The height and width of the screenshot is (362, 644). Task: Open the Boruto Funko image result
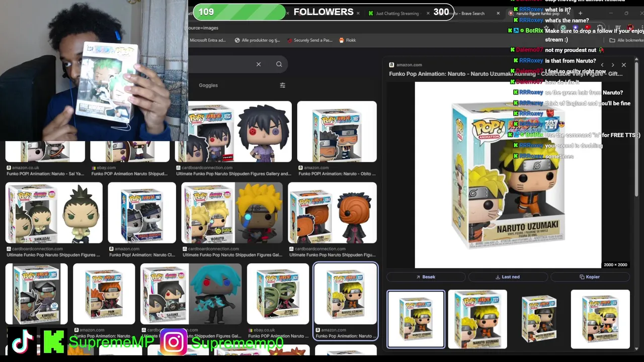(x=232, y=213)
